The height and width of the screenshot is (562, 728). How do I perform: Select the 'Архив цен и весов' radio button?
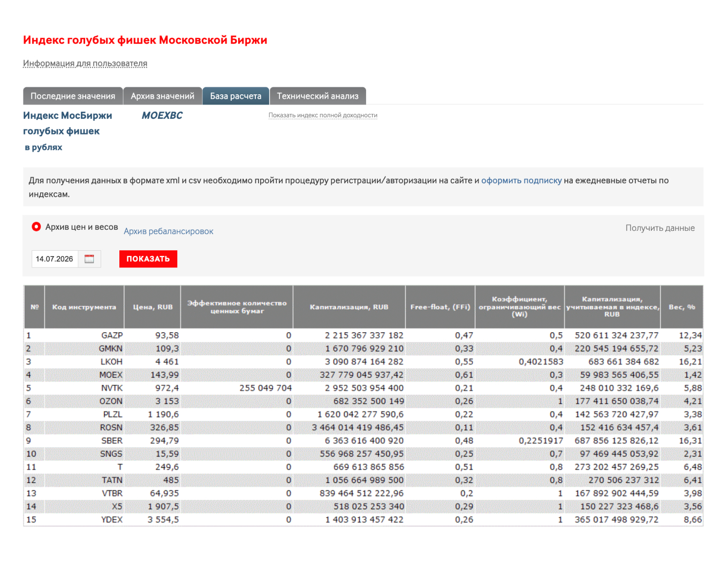click(x=36, y=227)
